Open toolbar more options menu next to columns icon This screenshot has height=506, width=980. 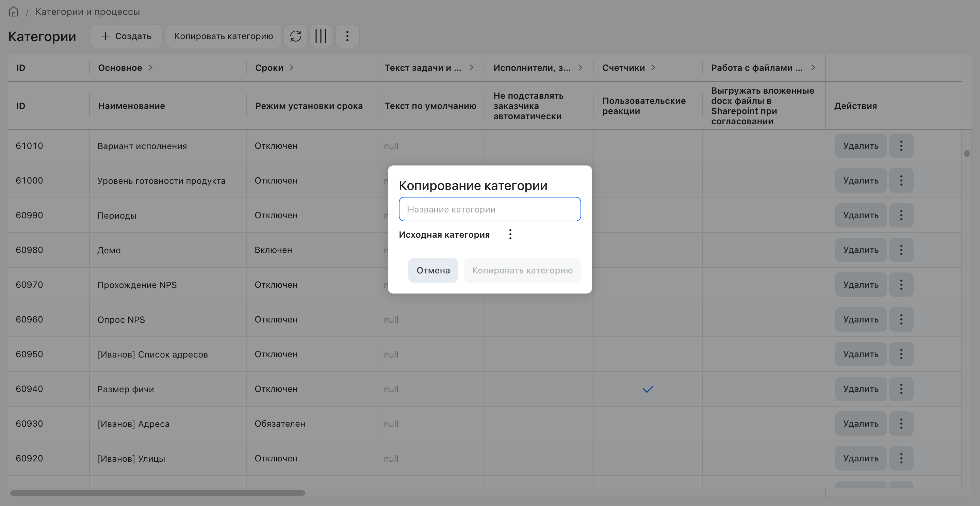[x=347, y=36]
